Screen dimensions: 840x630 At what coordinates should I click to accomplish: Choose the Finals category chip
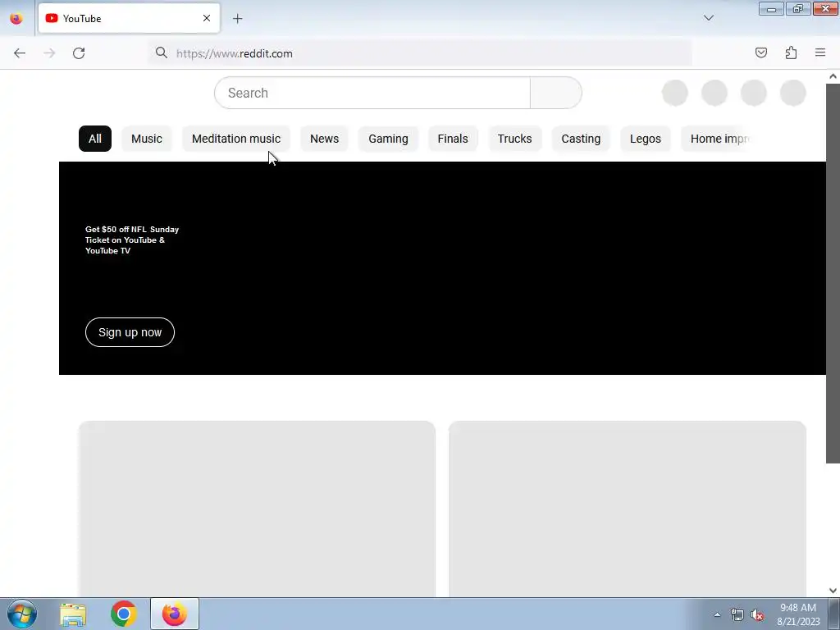tap(453, 139)
